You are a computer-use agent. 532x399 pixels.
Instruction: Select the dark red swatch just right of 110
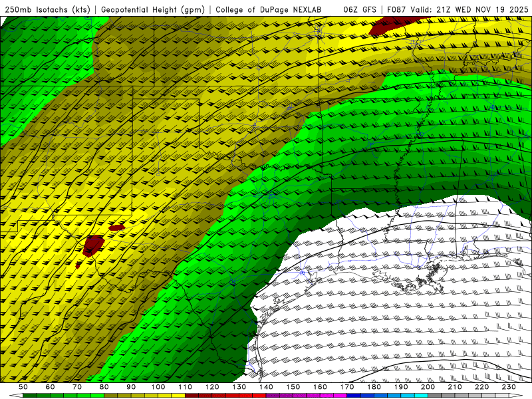[x=192, y=396]
